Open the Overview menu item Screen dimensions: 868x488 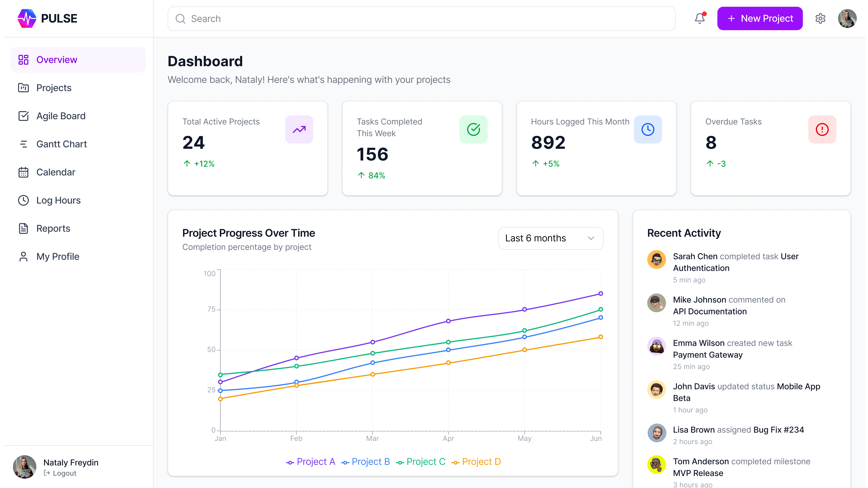click(x=78, y=60)
